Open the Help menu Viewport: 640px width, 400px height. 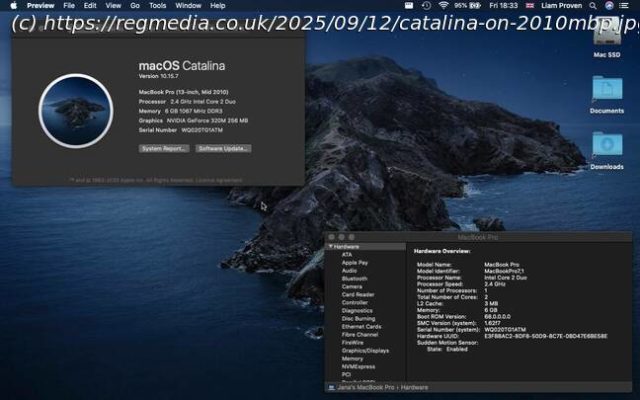(x=218, y=6)
